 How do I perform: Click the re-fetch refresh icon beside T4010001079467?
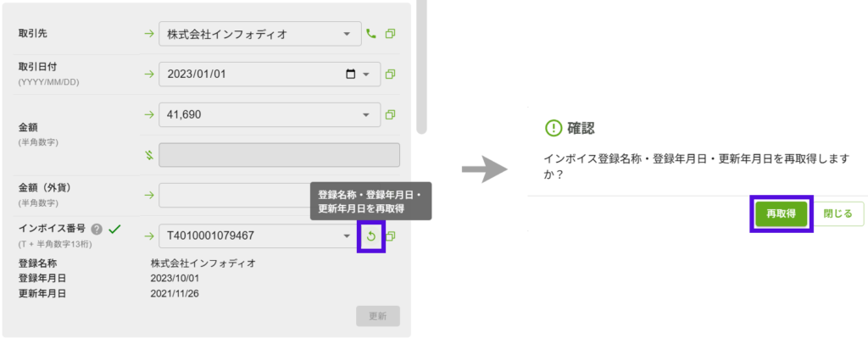click(x=371, y=236)
